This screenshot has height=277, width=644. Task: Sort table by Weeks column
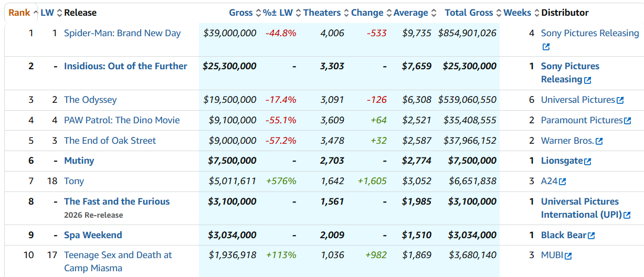521,13
